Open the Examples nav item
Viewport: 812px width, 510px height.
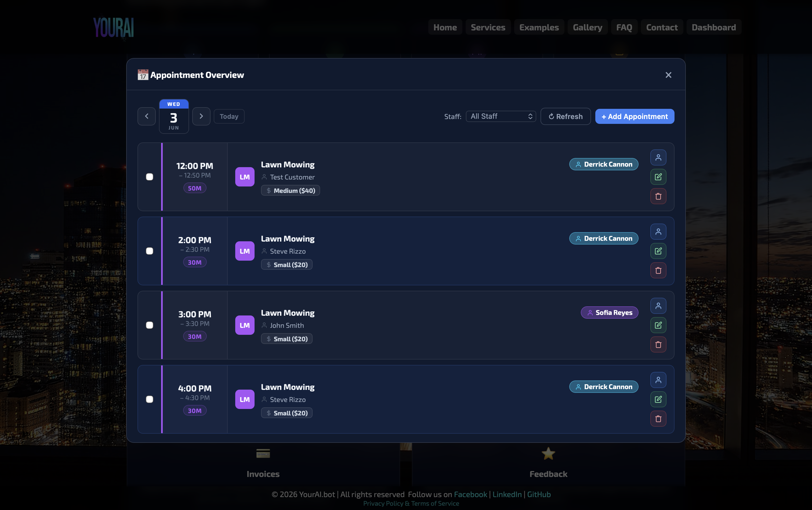click(539, 27)
